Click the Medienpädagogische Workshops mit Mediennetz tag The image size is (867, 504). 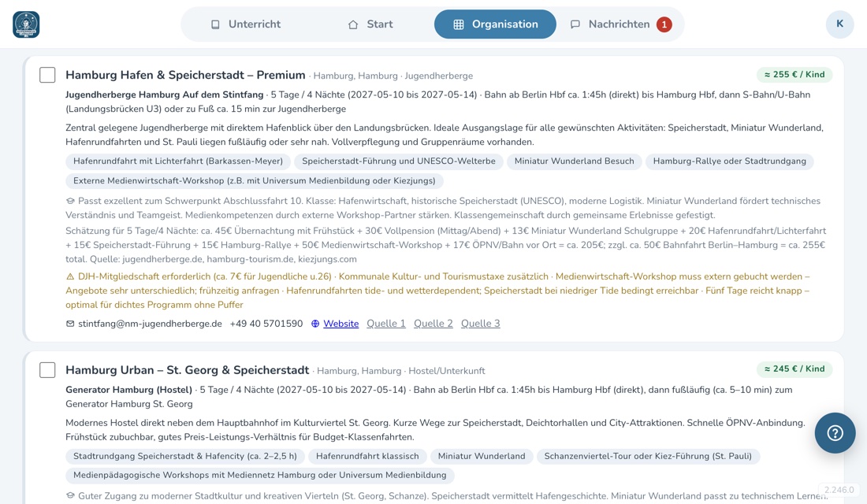[x=259, y=476]
